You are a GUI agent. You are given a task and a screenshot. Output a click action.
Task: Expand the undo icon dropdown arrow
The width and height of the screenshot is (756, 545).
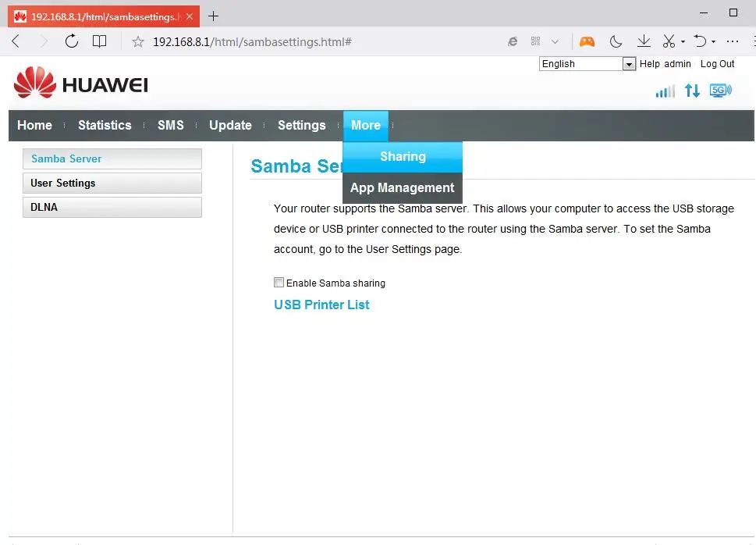tap(714, 42)
